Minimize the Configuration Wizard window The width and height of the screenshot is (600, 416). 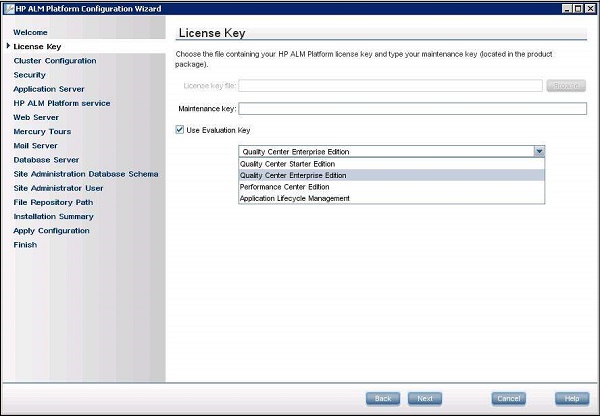point(568,8)
